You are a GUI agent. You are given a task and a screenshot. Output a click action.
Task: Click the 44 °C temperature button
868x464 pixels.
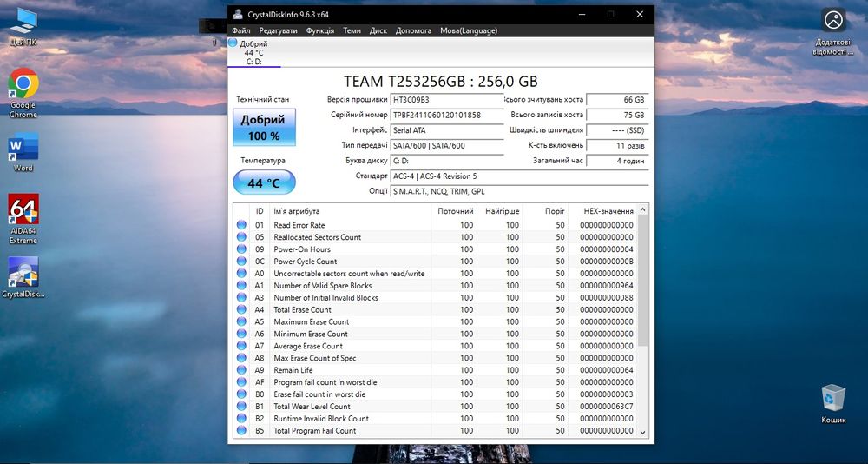pyautogui.click(x=264, y=182)
